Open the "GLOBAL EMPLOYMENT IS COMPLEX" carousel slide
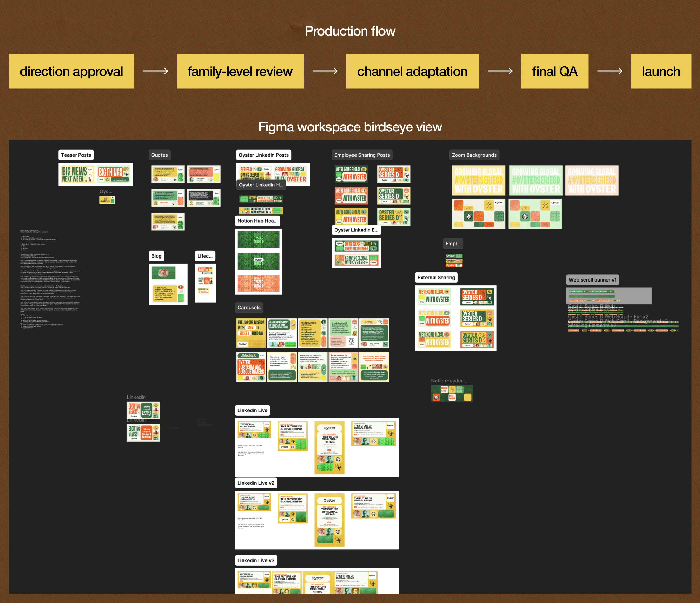700x603 pixels. pos(282,333)
